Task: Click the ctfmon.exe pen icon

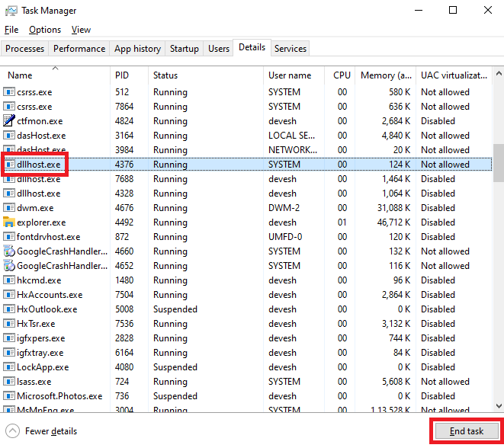Action: click(9, 120)
